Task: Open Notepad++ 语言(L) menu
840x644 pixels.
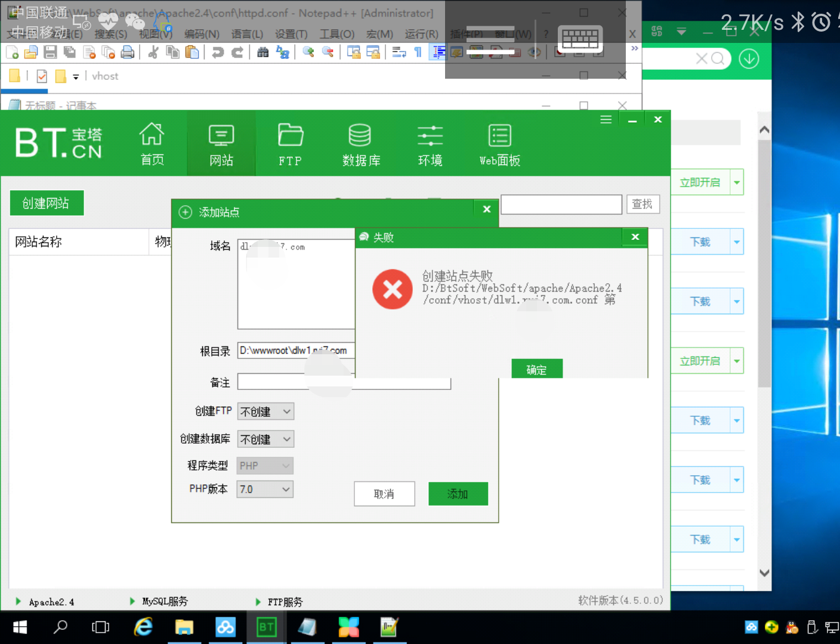Action: (247, 34)
